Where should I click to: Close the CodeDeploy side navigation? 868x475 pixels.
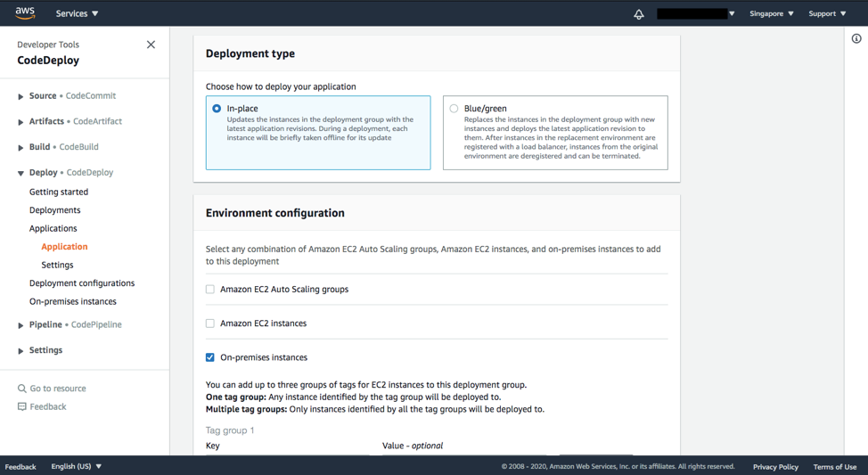click(x=151, y=45)
